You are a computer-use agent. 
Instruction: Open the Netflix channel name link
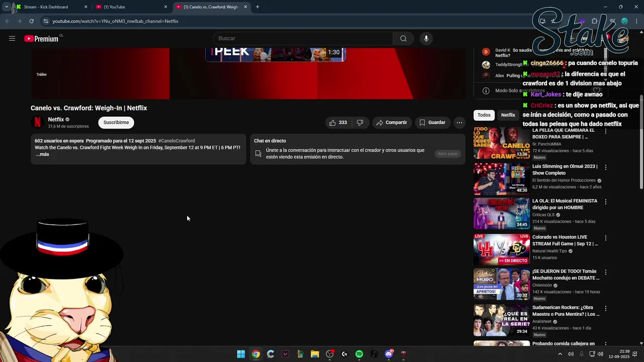pos(56,119)
